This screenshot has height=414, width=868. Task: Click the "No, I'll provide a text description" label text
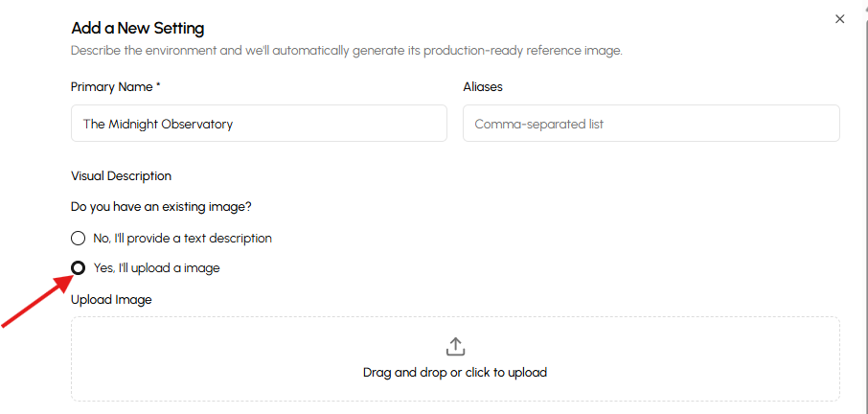182,238
